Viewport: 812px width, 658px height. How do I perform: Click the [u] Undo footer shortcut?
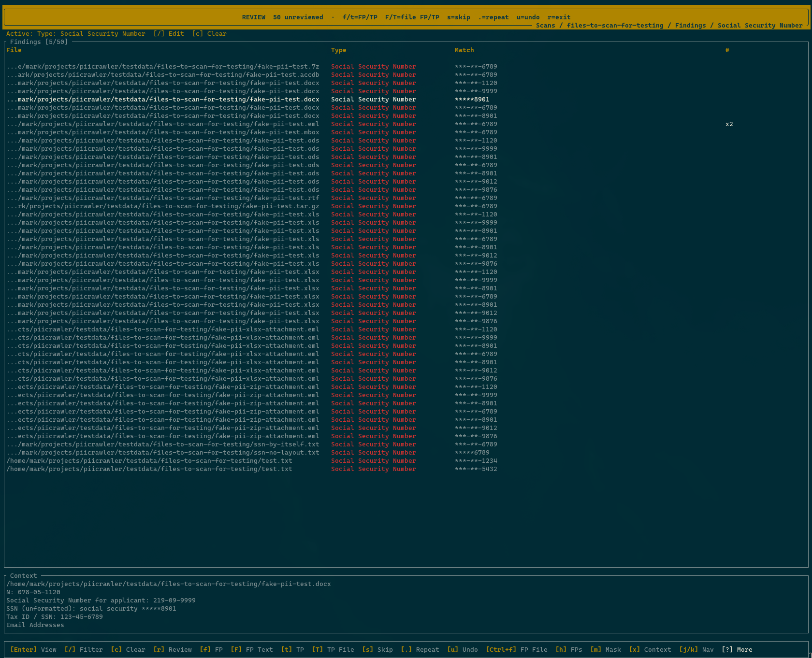(463, 649)
